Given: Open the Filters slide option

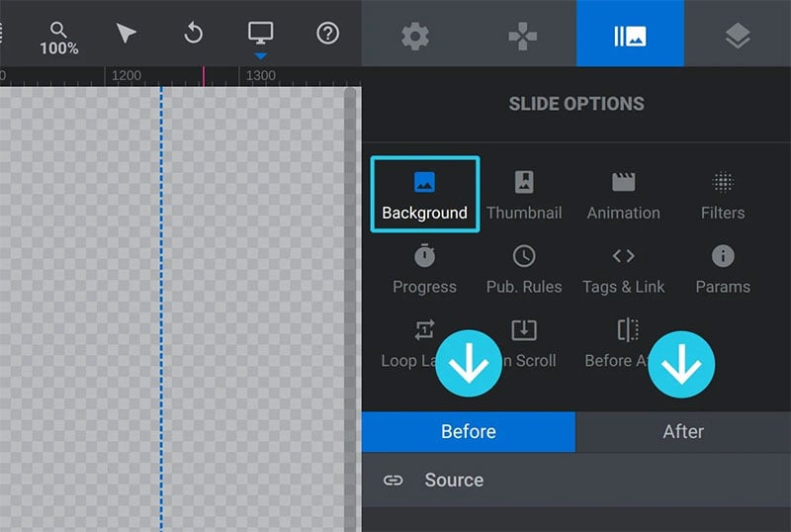Looking at the screenshot, I should coord(723,196).
